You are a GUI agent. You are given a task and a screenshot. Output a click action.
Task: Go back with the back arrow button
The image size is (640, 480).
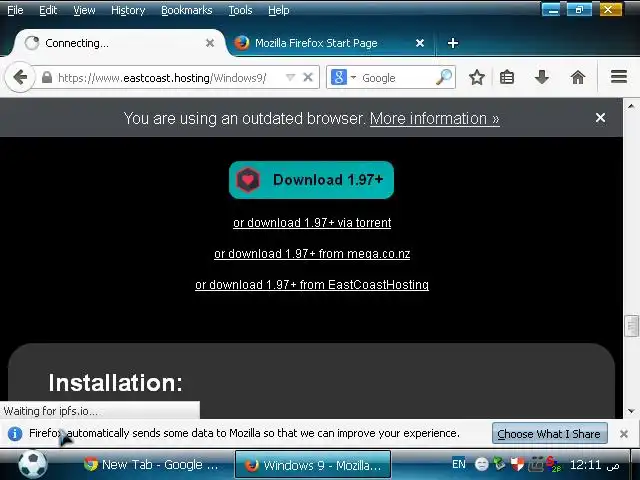[19, 77]
